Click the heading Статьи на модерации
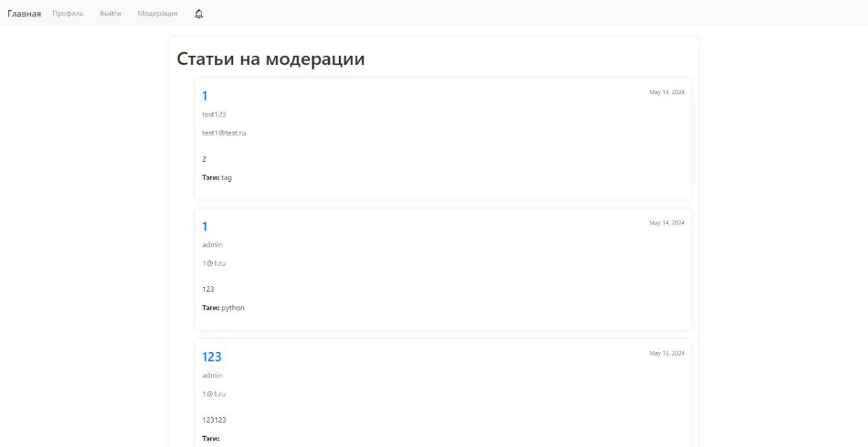This screenshot has width=868, height=447. tap(271, 59)
